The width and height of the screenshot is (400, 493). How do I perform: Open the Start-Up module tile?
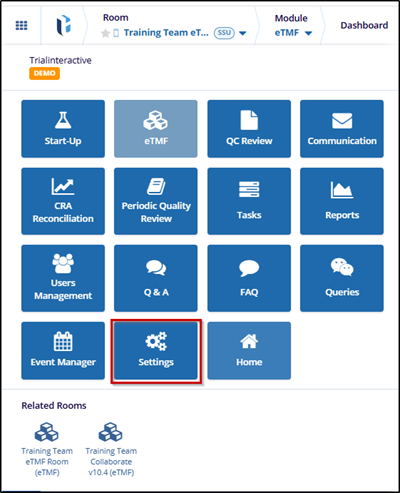[63, 129]
